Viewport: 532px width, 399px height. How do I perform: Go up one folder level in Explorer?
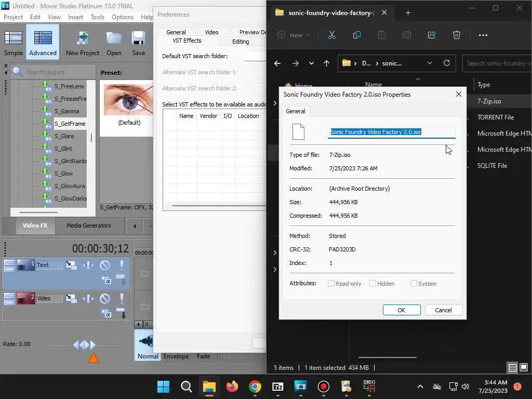[326, 63]
